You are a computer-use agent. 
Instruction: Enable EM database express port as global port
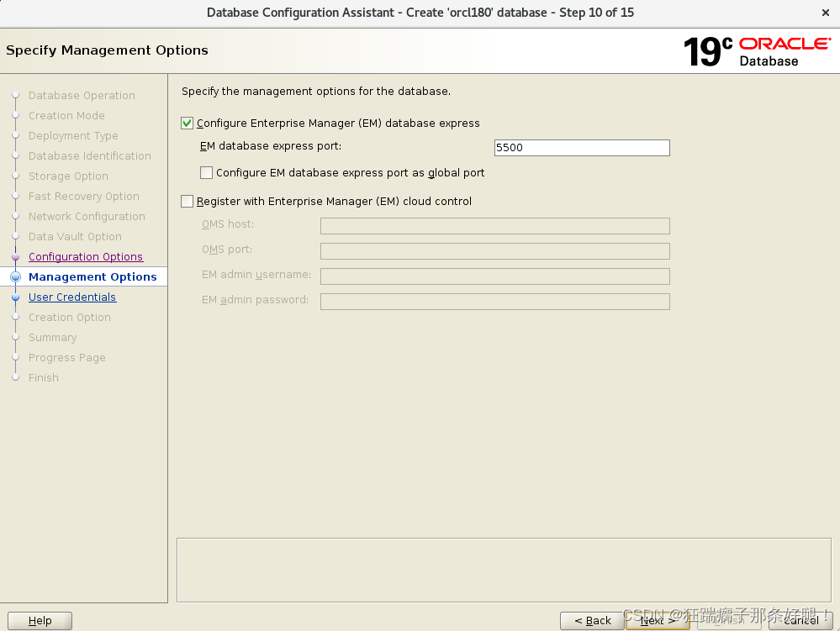tap(206, 173)
